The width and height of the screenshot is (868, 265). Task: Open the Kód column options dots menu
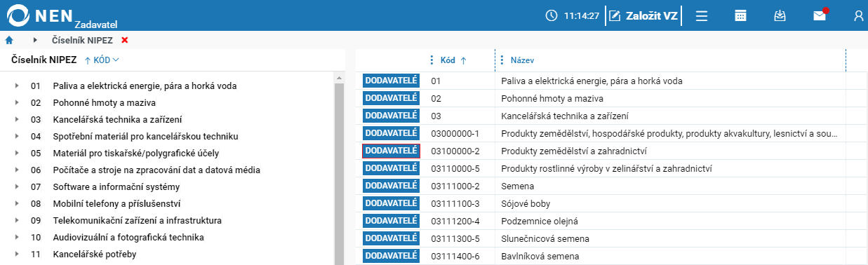[432, 60]
